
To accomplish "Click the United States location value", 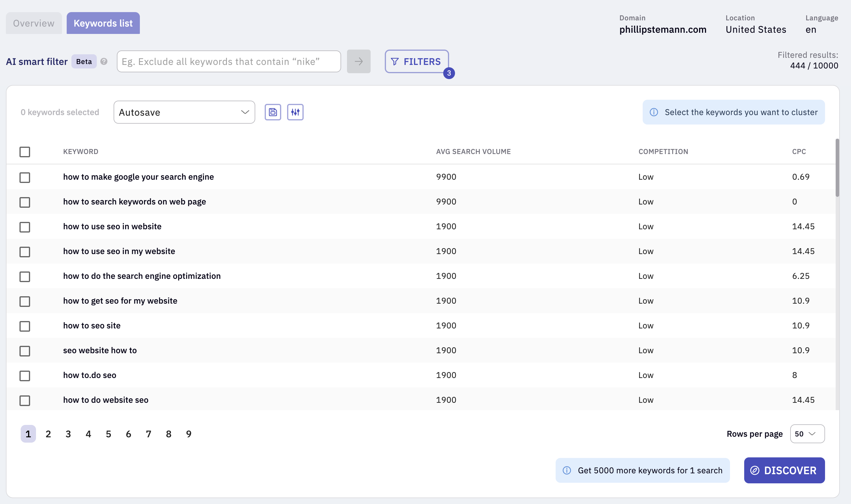I will pyautogui.click(x=756, y=30).
